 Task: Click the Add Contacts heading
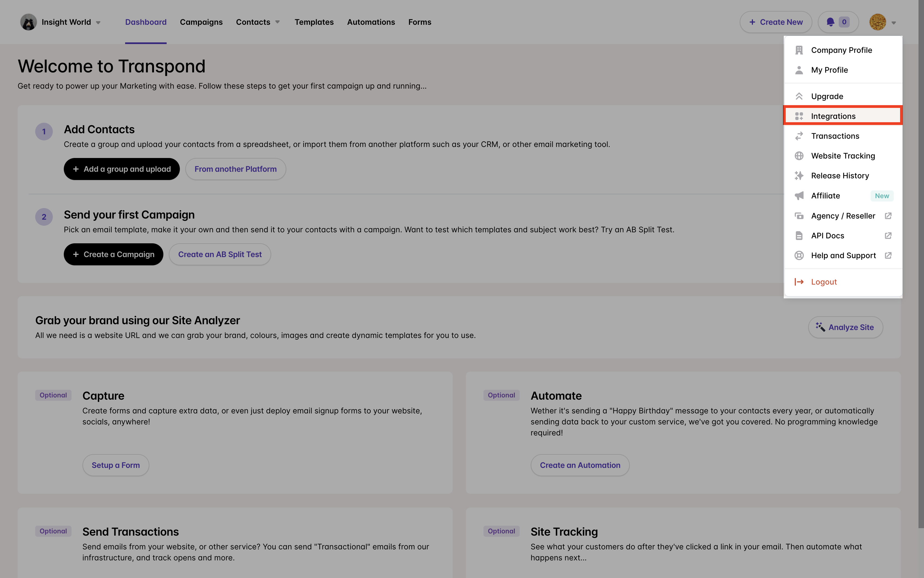99,130
